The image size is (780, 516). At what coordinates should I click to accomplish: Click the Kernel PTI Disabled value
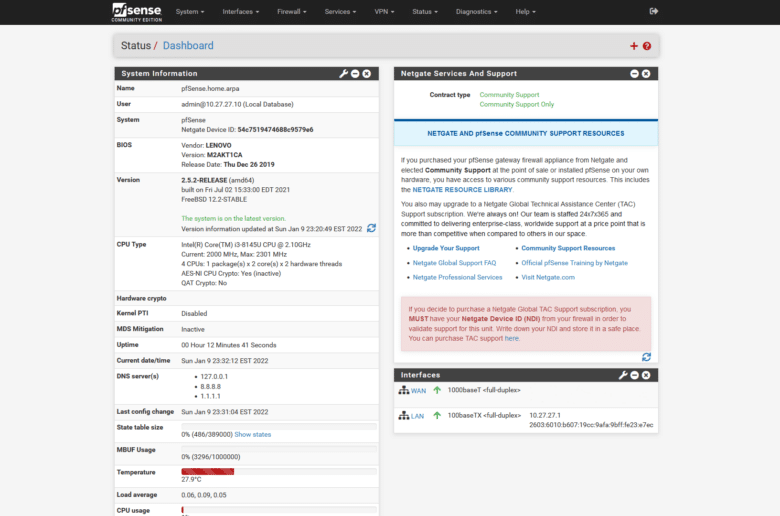tap(194, 314)
